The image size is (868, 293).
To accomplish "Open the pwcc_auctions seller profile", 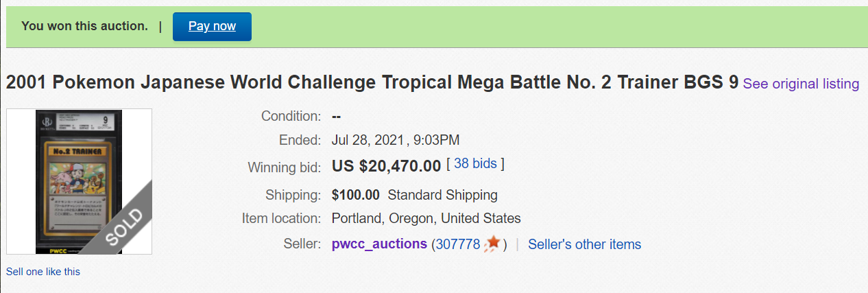I will point(379,244).
